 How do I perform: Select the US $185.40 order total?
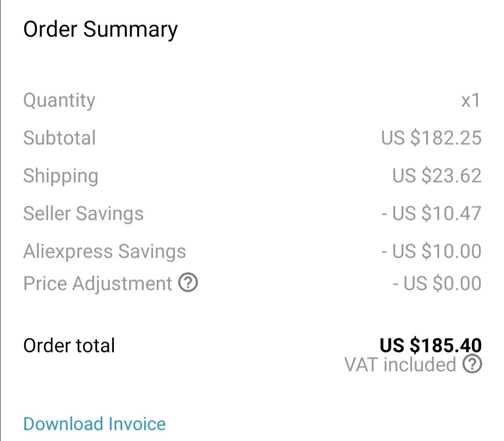[x=430, y=345]
